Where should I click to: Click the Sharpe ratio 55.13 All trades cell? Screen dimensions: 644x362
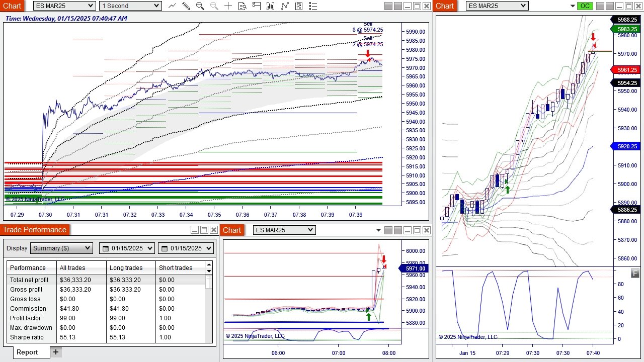(x=82, y=337)
